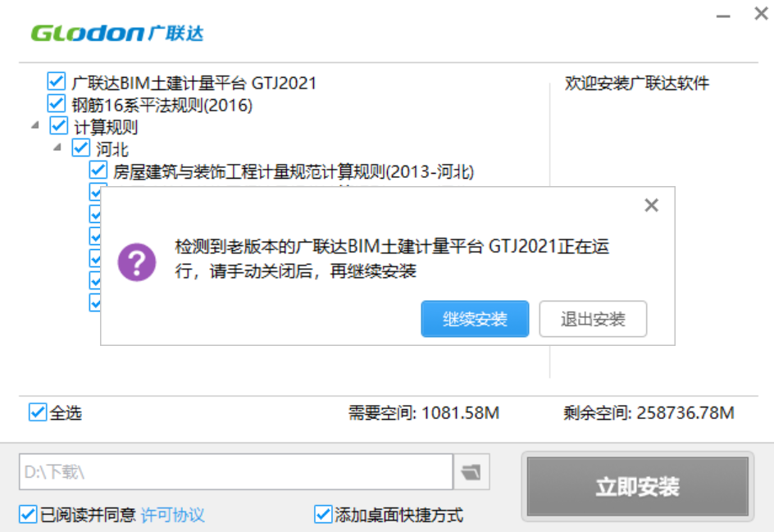774x532 pixels.
Task: Toggle the 计算规则 checkbox
Action: [59, 126]
